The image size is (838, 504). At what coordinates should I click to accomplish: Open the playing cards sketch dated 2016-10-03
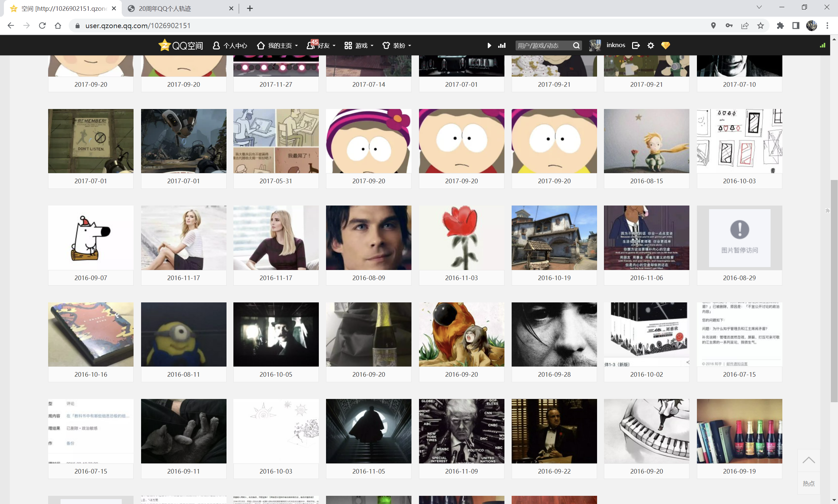[x=739, y=141]
